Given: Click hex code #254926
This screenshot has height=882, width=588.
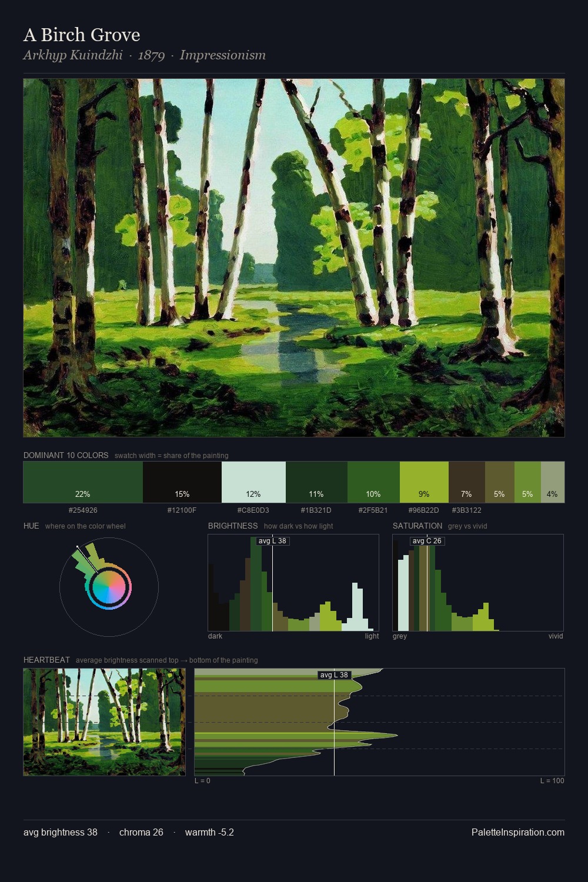Looking at the screenshot, I should 83,510.
